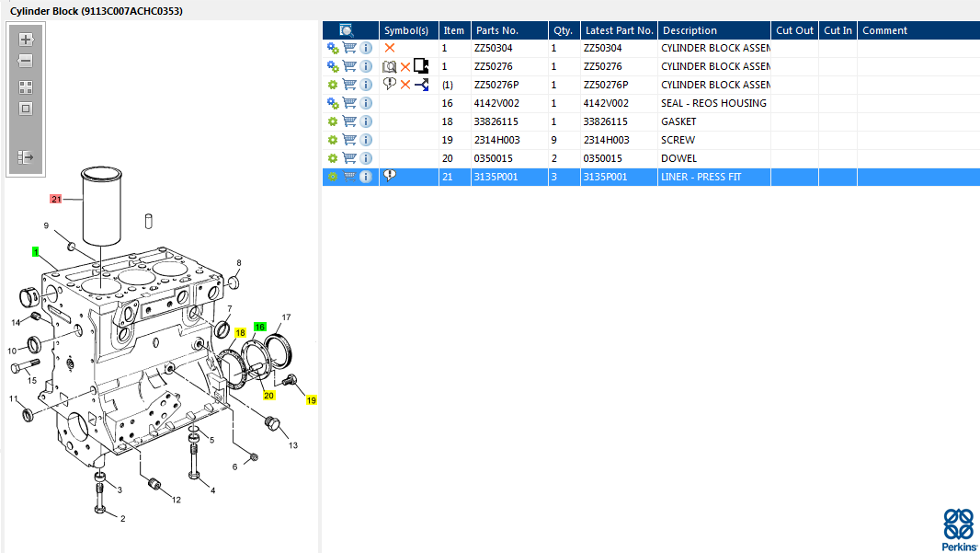The image size is (980, 553).
Task: Select the yellow callout 20 on diagram
Action: [x=268, y=396]
